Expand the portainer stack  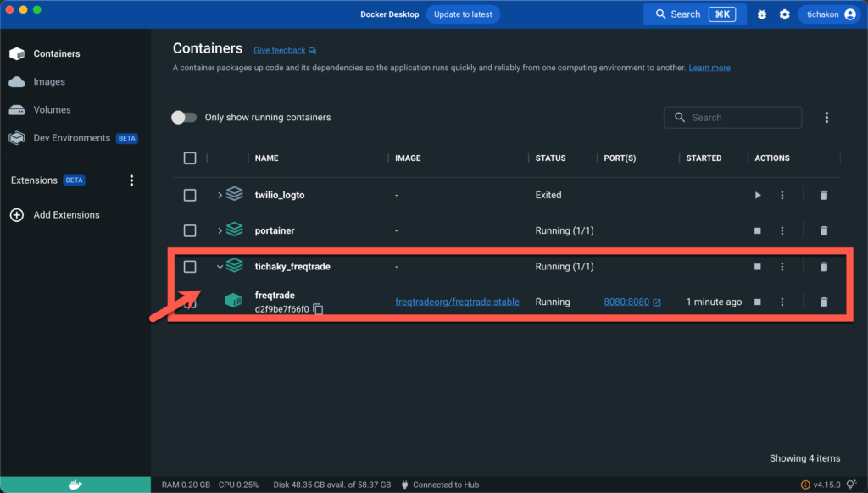(x=220, y=230)
